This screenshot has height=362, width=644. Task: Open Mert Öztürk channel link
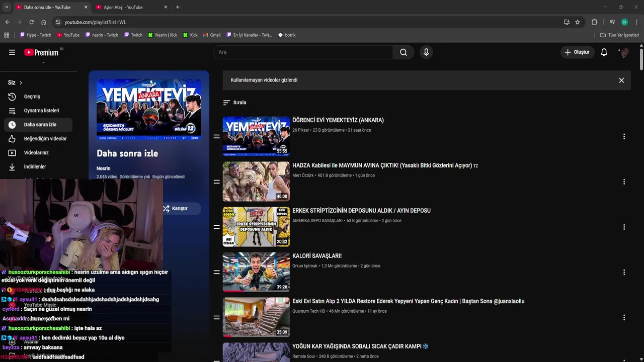(303, 175)
